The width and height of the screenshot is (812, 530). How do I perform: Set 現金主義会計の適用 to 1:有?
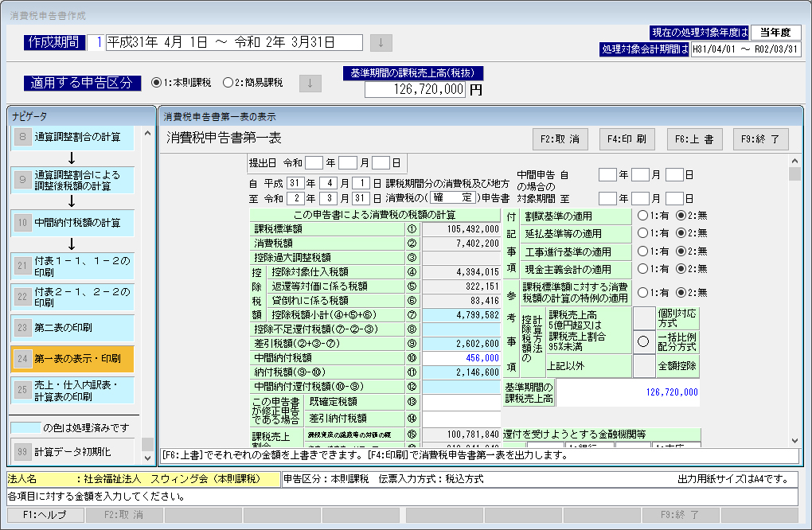point(642,269)
